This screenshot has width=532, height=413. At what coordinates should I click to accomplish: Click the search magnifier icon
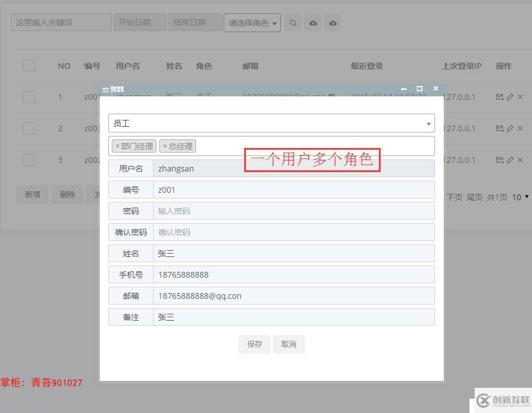coord(293,23)
